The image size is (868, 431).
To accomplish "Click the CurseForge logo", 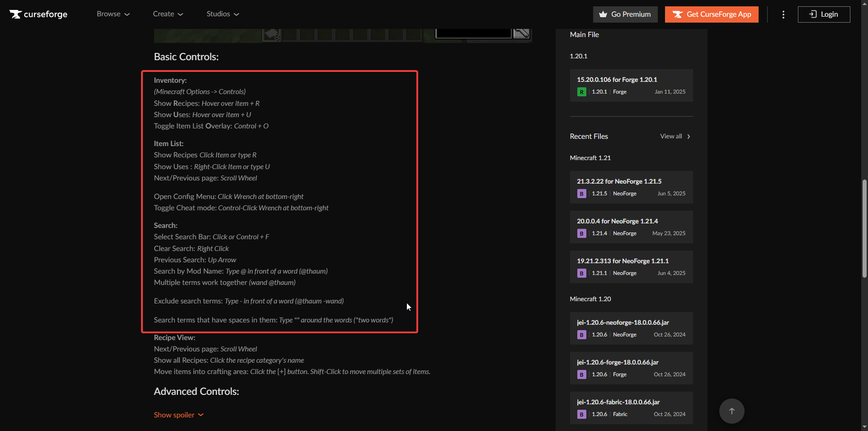I will pos(38,14).
